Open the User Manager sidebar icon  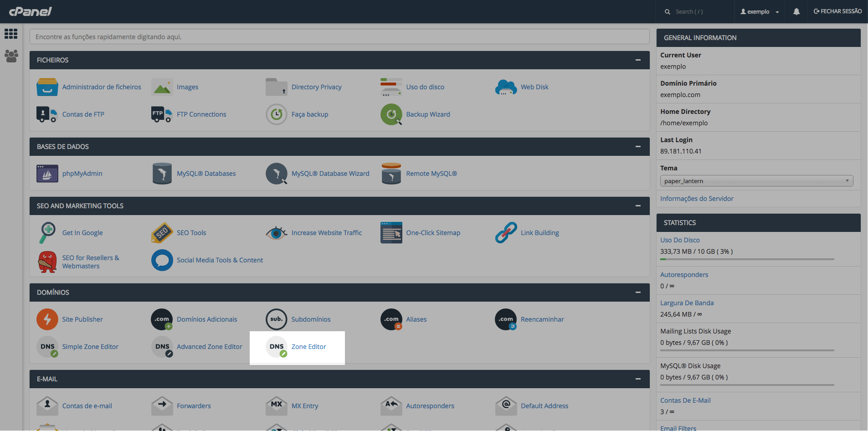pos(11,56)
